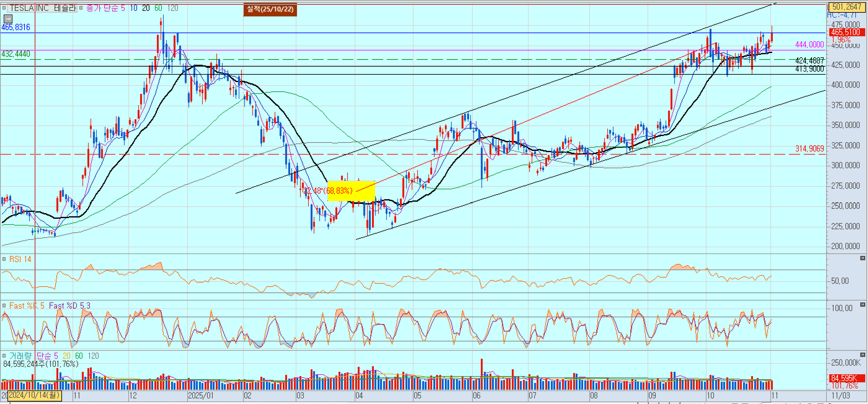The width and height of the screenshot is (868, 404).
Task: Click the 11/03 date on time axis
Action: point(841,396)
